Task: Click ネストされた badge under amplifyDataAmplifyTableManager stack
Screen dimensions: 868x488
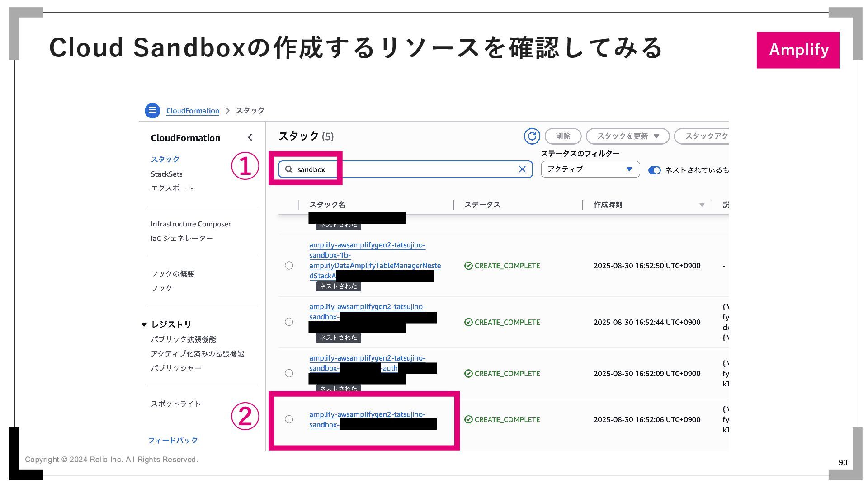Action: point(338,286)
